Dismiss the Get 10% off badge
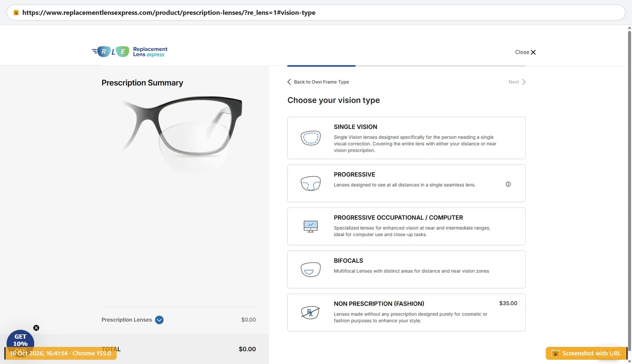This screenshot has width=632, height=364. pos(36,328)
